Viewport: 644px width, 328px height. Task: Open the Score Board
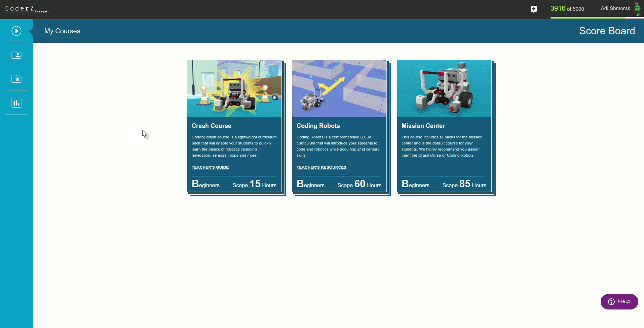pyautogui.click(x=607, y=31)
